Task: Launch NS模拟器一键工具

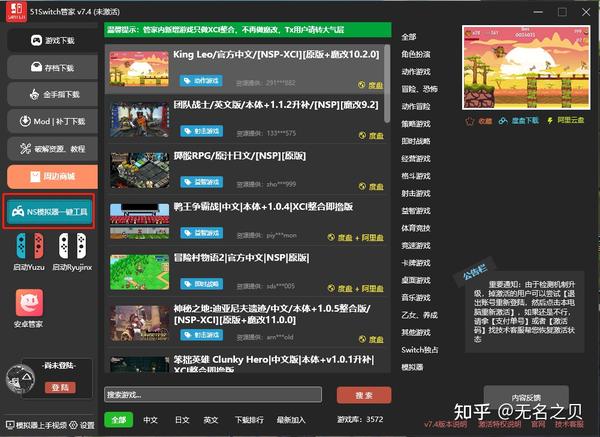Action: tap(49, 211)
